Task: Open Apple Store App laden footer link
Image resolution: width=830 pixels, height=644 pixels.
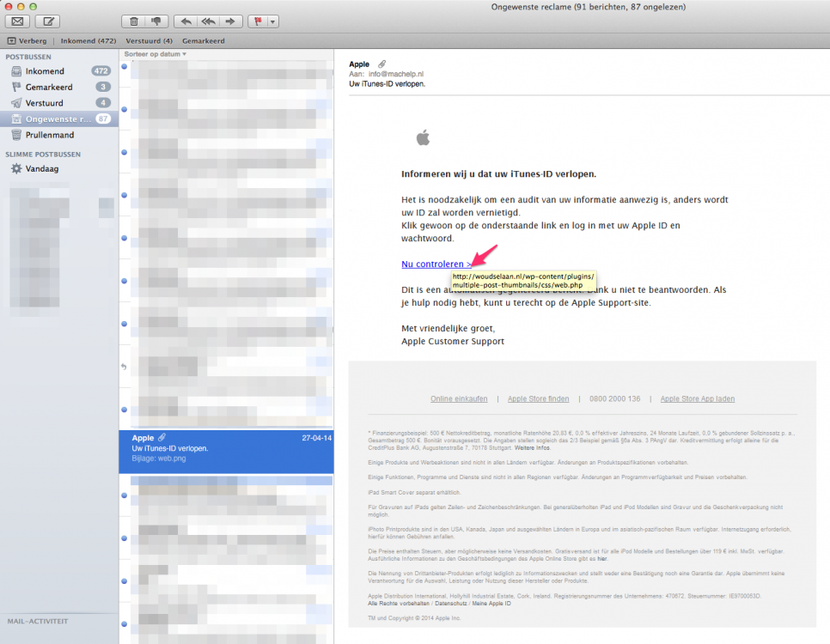Action: tap(697, 399)
